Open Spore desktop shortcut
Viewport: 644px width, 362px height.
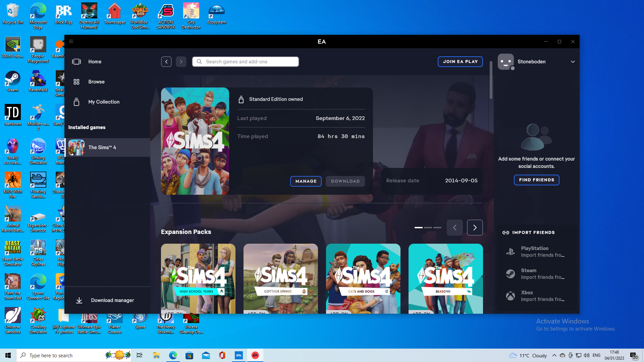140,321
